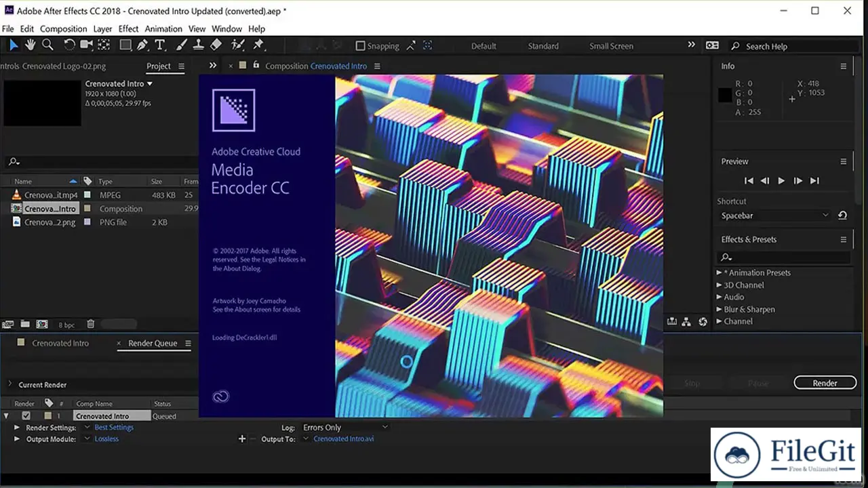Select the Standard workspace
Viewport: 868px width, 488px height.
click(543, 46)
